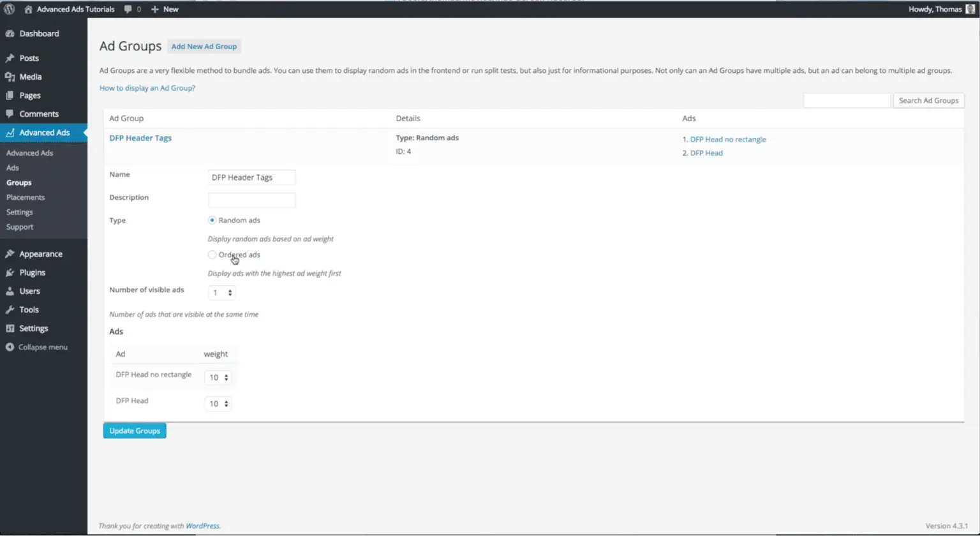Viewport: 980px width, 536px height.
Task: Click the Plugins plug icon
Action: 10,272
